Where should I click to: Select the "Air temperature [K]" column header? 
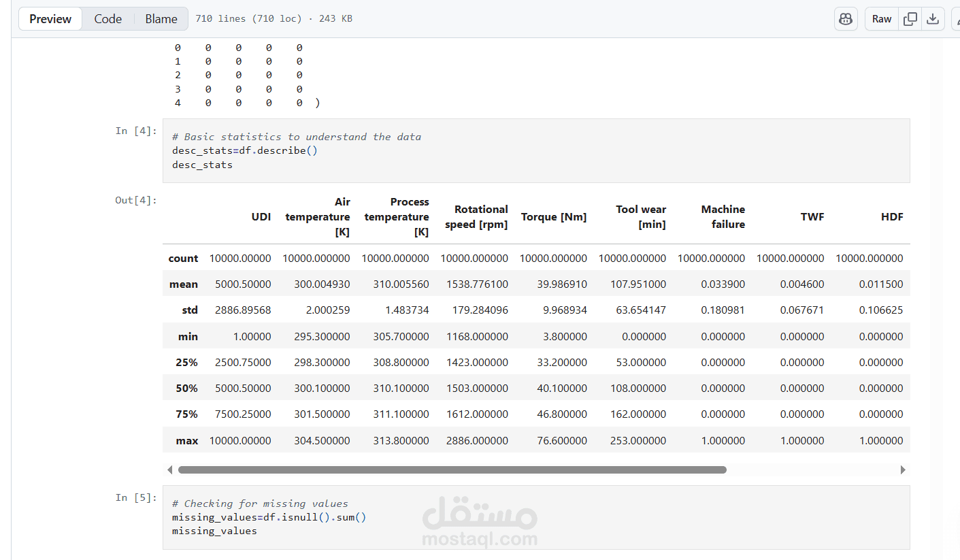[x=318, y=217]
